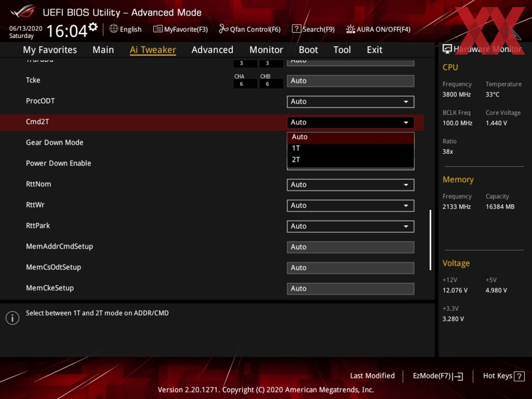Switch to the Boot tab
This screenshot has width=532, height=399.
[x=308, y=50]
